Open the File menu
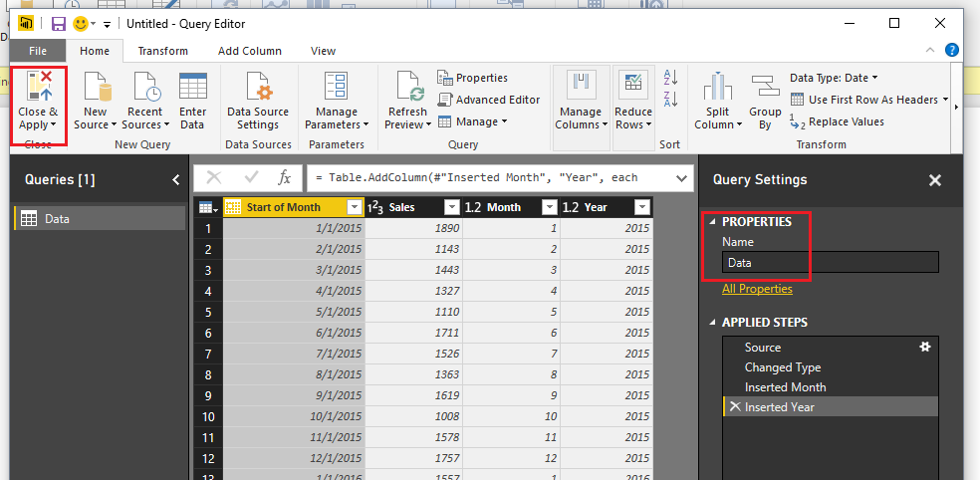This screenshot has width=980, height=480. click(x=38, y=51)
